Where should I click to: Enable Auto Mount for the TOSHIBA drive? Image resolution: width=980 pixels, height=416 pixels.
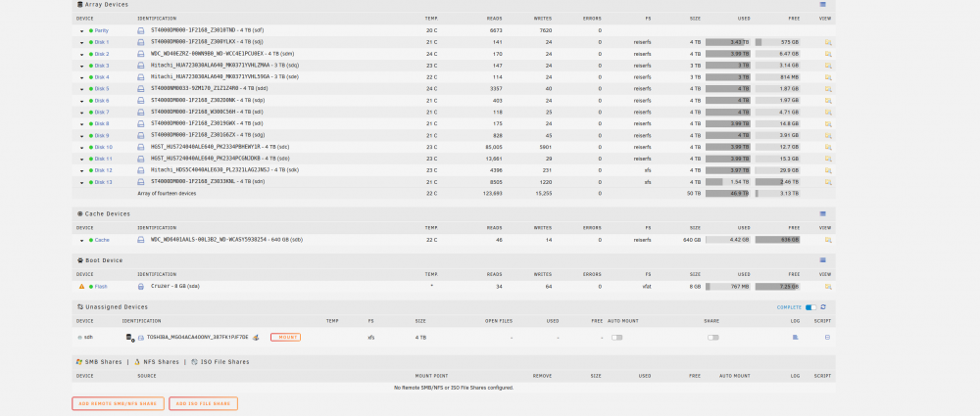[x=616, y=338]
